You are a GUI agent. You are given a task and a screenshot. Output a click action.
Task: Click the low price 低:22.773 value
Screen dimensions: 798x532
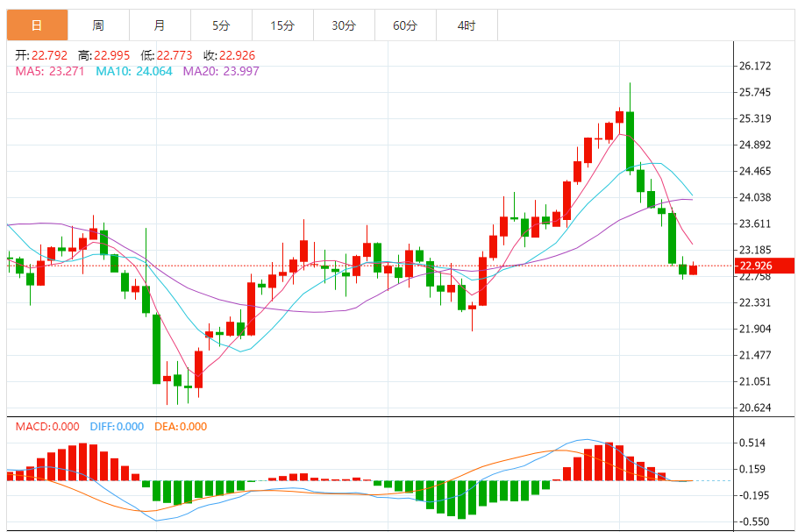pyautogui.click(x=167, y=55)
